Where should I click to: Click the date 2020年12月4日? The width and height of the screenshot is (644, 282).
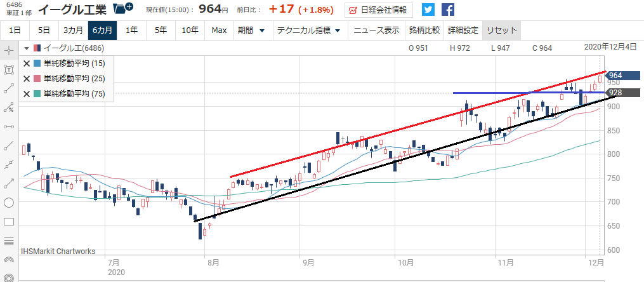pyautogui.click(x=611, y=46)
